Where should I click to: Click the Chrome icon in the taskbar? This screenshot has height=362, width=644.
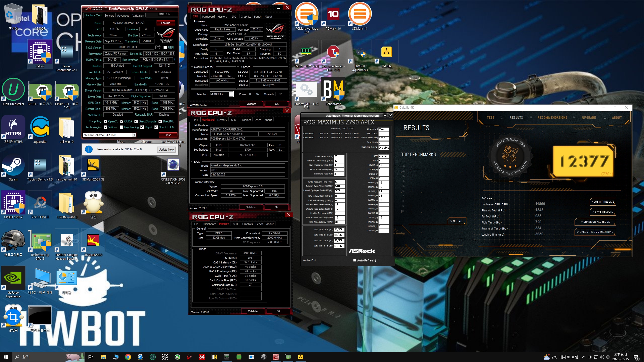[128, 357]
